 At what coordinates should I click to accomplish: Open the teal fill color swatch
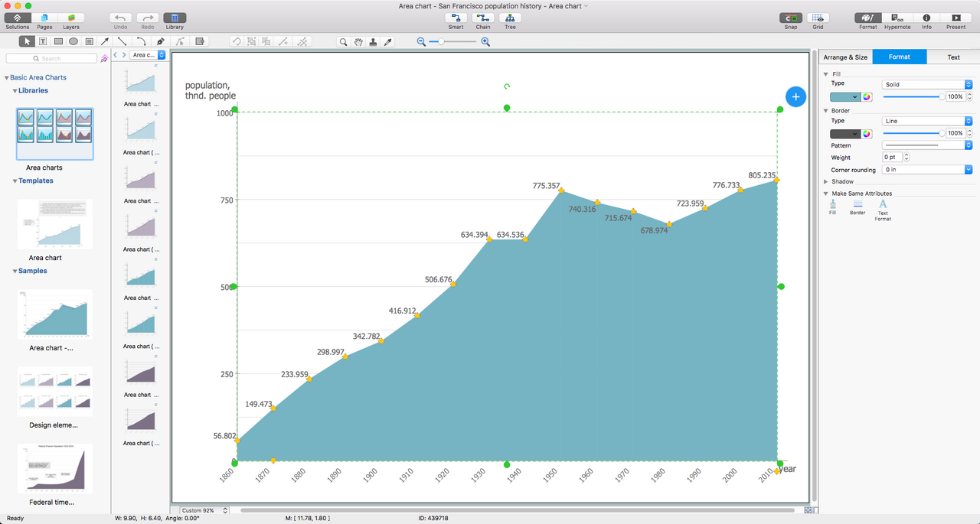[x=844, y=97]
